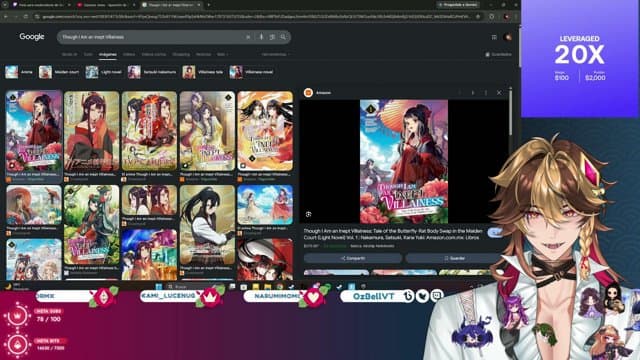The height and width of the screenshot is (360, 640).
Task: Click the Windows Start button on taskbar
Action: 159,287
